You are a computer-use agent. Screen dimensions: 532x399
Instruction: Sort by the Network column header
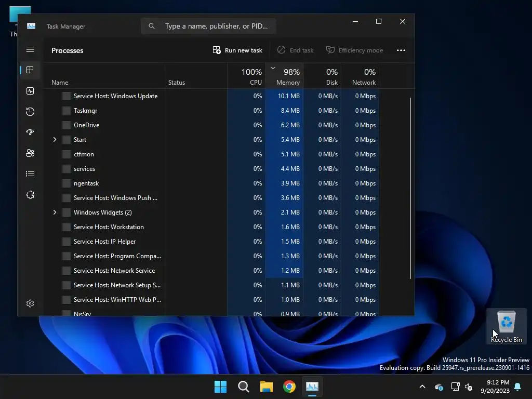coord(361,76)
